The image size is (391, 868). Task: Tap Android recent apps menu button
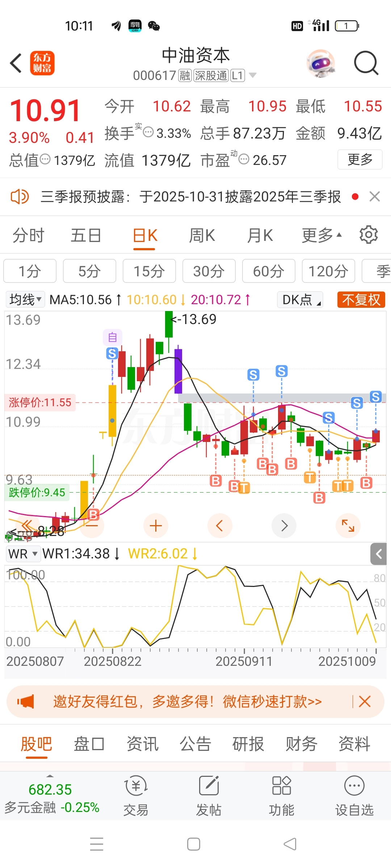pyautogui.click(x=97, y=844)
